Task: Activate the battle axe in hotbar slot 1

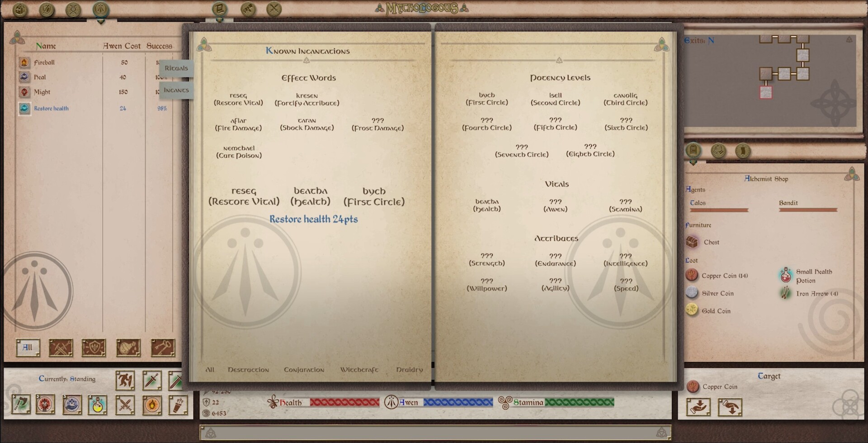Action: click(x=21, y=405)
